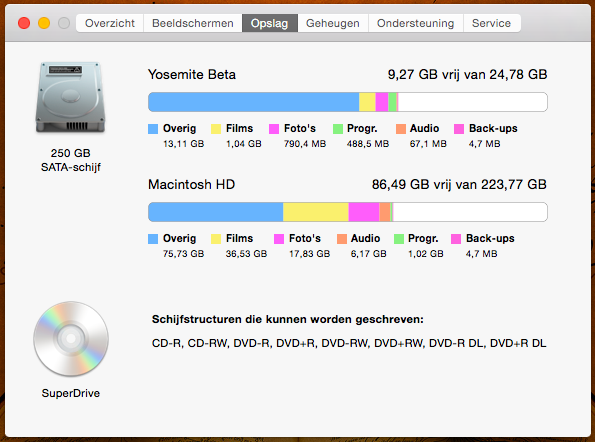This screenshot has width=595, height=442.
Task: Click free white space in Macintosh HD bar
Action: [x=470, y=212]
